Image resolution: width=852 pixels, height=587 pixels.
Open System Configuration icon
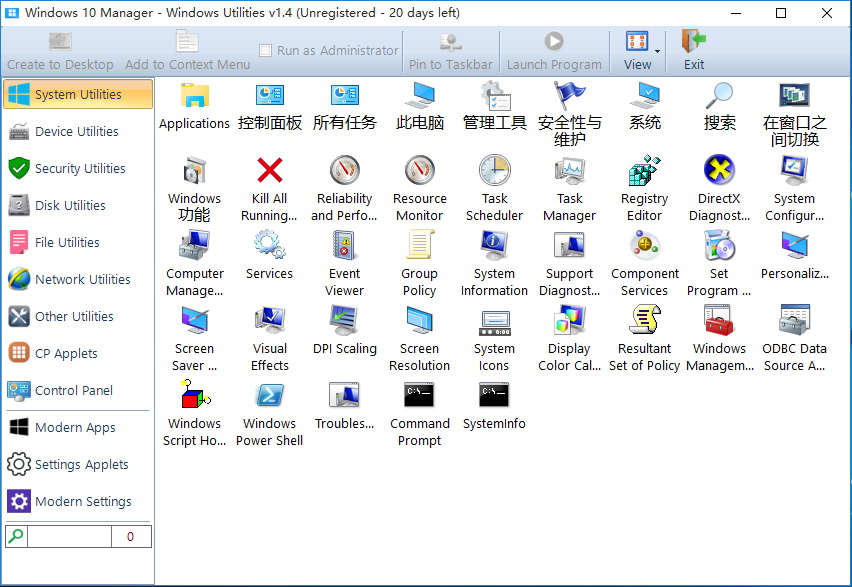794,170
